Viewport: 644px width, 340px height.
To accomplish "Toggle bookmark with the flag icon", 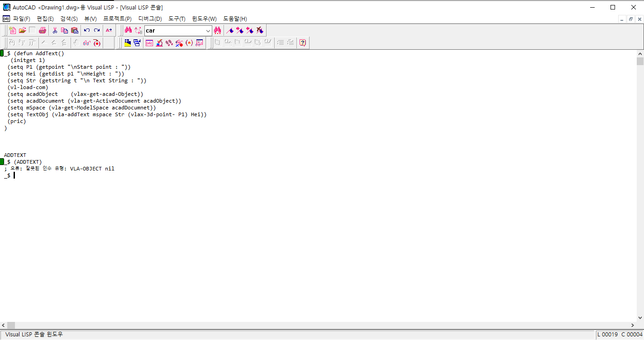I will pos(230,30).
